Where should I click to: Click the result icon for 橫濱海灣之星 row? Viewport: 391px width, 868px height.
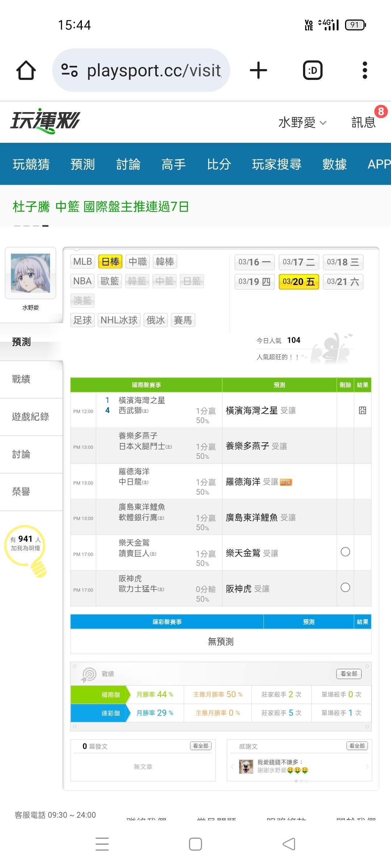pyautogui.click(x=362, y=410)
